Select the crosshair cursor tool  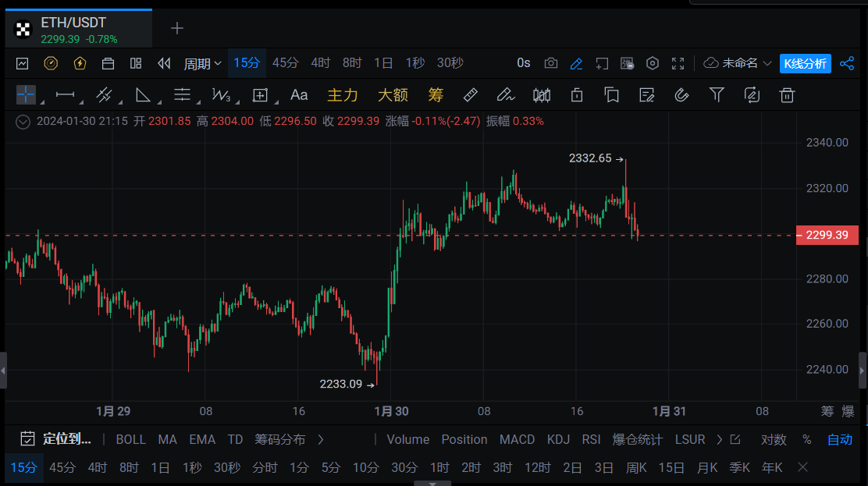pos(26,95)
